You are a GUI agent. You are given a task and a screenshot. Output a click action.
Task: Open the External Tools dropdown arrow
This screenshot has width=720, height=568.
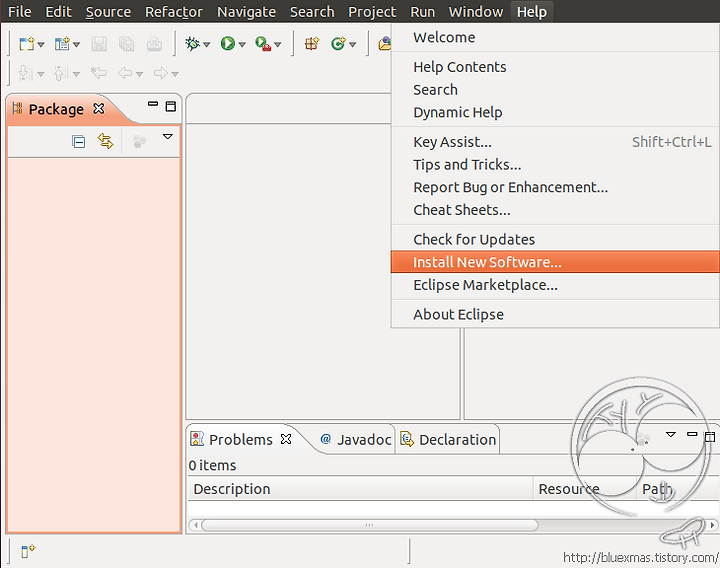277,45
